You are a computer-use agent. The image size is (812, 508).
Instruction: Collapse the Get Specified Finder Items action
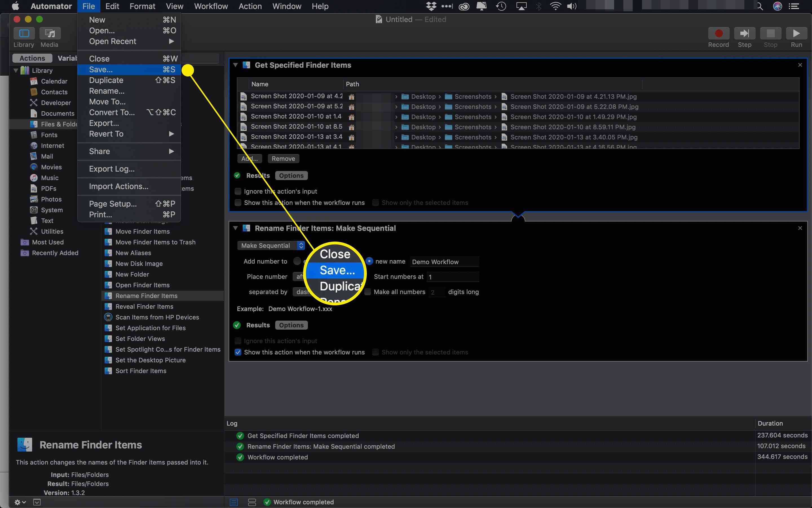click(235, 65)
